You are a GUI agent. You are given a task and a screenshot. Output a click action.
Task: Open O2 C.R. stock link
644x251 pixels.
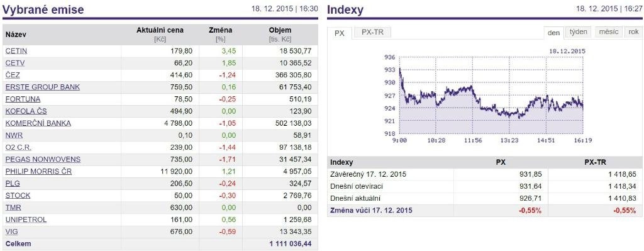[x=18, y=147]
